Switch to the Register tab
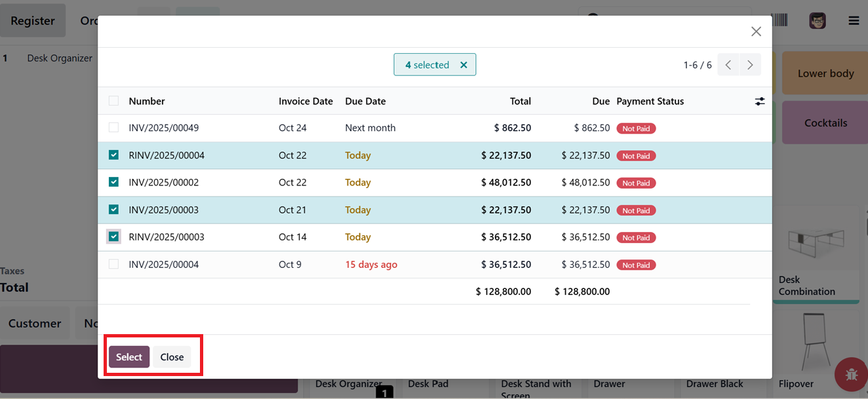The height and width of the screenshot is (399, 868). 33,21
